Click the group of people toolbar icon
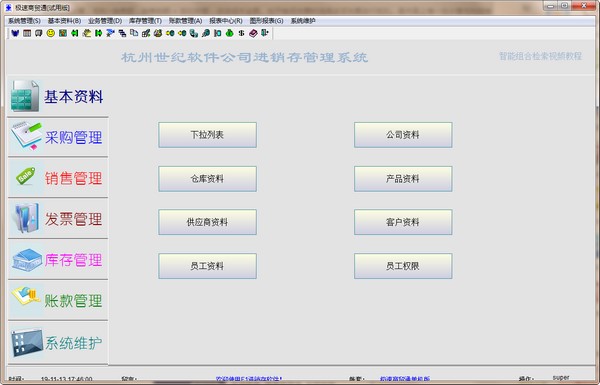This screenshot has width=600, height=385. point(158,33)
